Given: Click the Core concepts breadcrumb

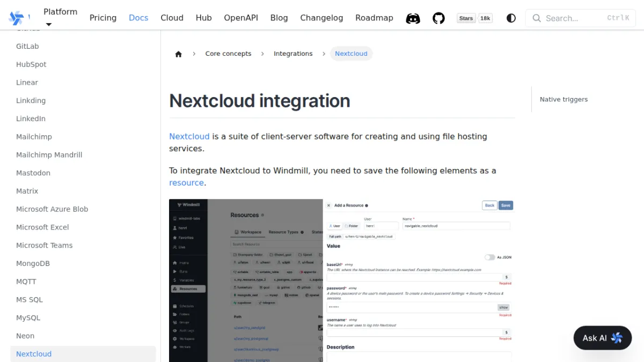Looking at the screenshot, I should [x=228, y=54].
